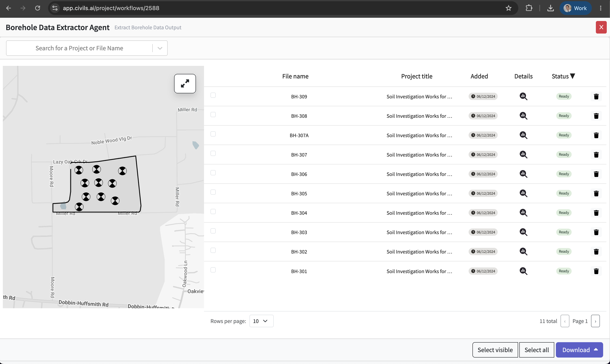The width and height of the screenshot is (610, 364).
Task: Select the BH-304 checkbox
Action: coord(213,211)
